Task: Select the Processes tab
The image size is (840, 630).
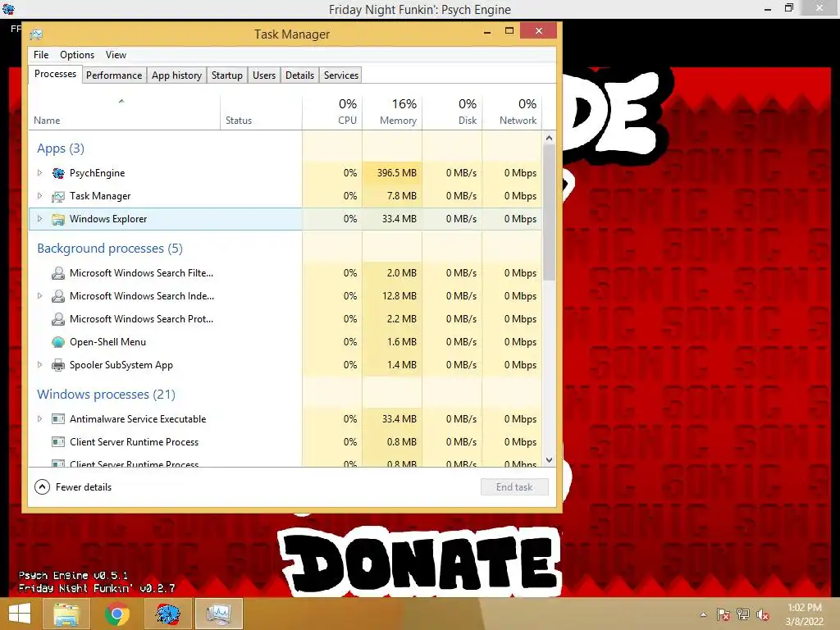Action: pyautogui.click(x=55, y=75)
